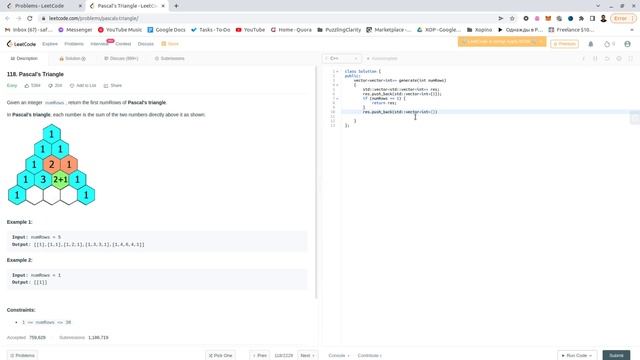Click the Easy difficulty label
The width and height of the screenshot is (640, 360).
12,86
